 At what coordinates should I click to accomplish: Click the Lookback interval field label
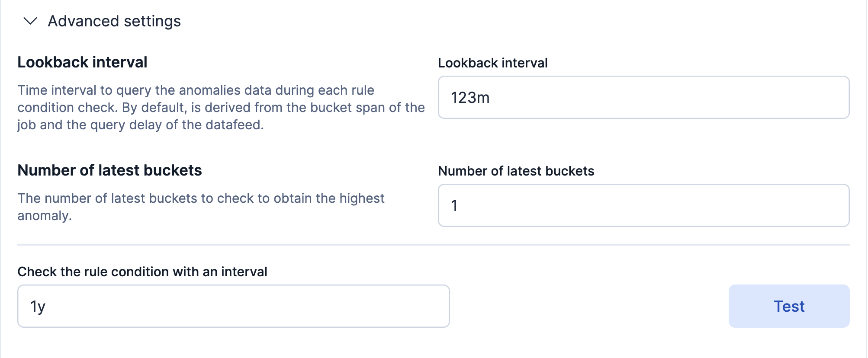pyautogui.click(x=493, y=63)
